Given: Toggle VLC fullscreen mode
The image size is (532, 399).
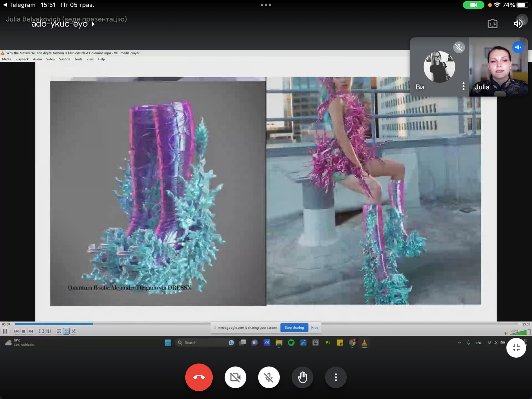Looking at the screenshot, I should coord(41,331).
